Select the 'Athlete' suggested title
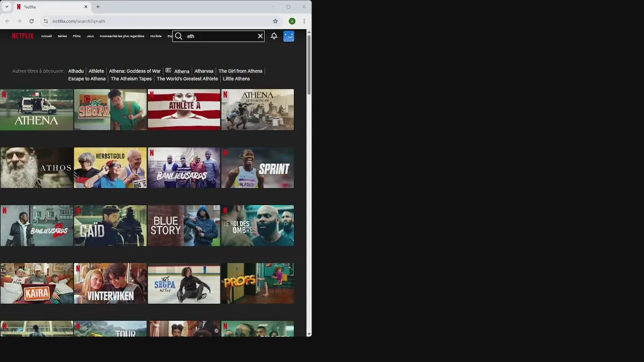Image resolution: width=644 pixels, height=362 pixels. coord(96,71)
